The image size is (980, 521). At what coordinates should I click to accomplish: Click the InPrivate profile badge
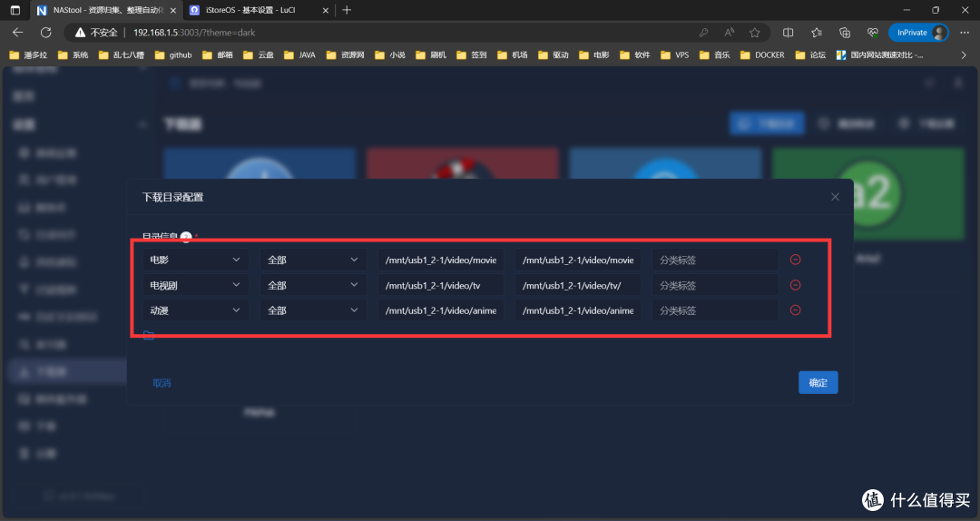pos(918,33)
